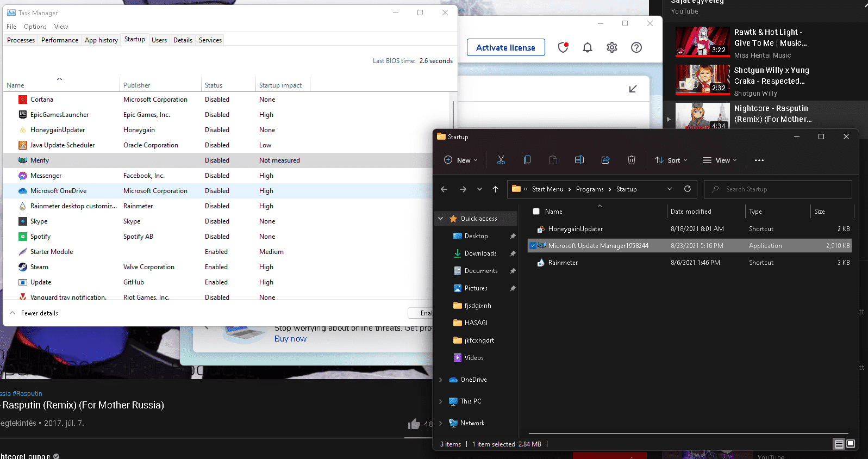This screenshot has width=868, height=459.
Task: Open the File menu in Task Manager
Action: 11,27
